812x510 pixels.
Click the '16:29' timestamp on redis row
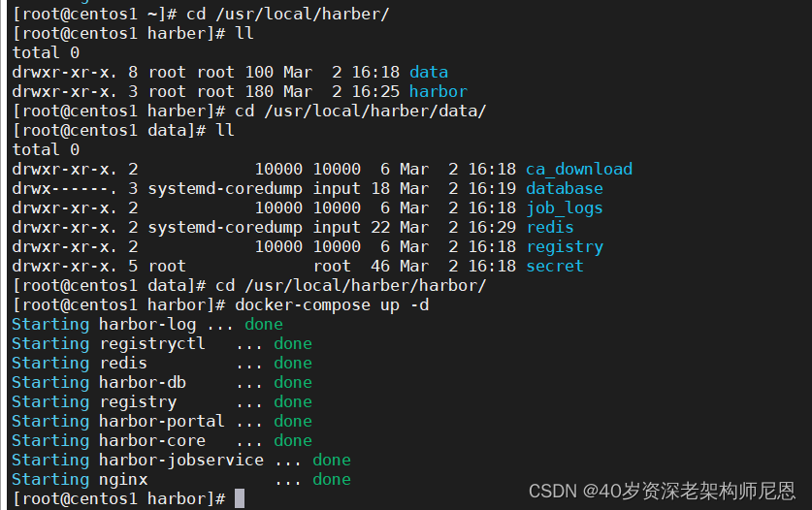[x=492, y=227]
